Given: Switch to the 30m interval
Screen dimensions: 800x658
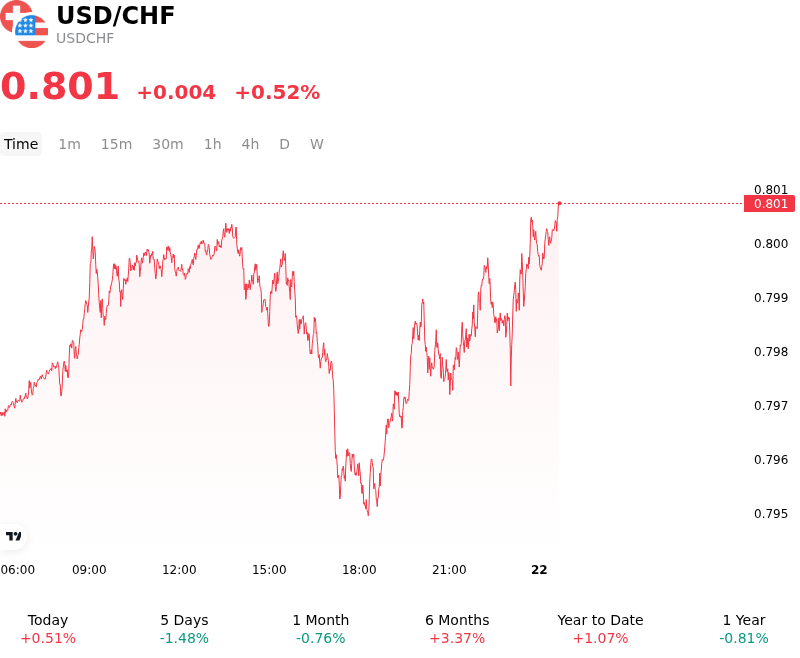Looking at the screenshot, I should [x=168, y=144].
